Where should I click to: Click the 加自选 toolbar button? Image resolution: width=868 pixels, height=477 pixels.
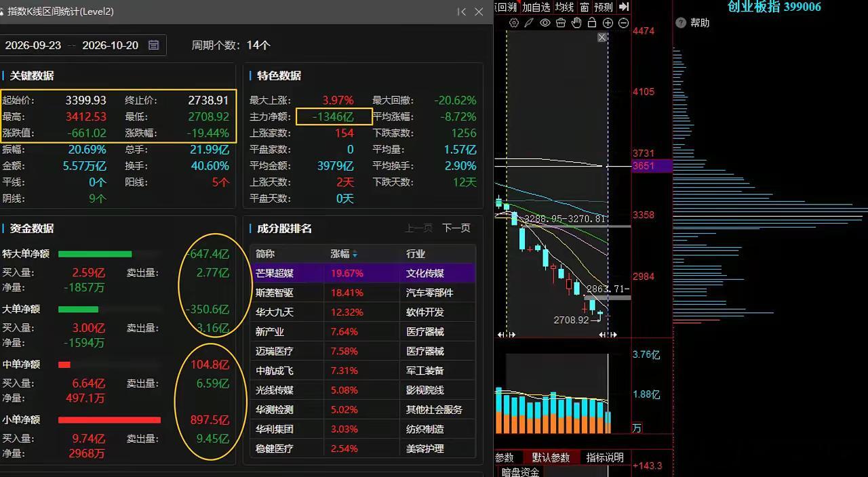[536, 7]
